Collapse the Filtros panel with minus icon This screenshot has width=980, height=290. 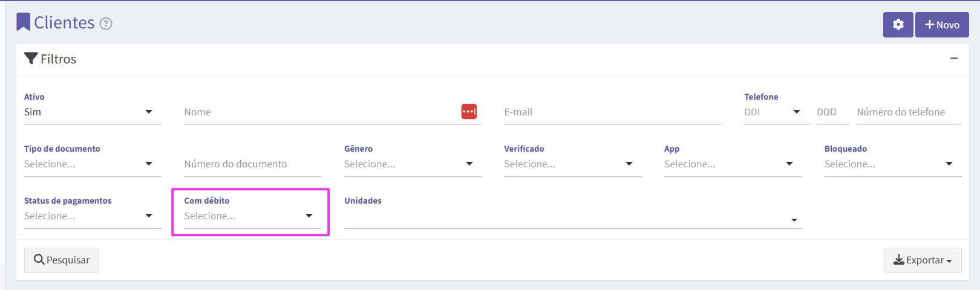[954, 59]
